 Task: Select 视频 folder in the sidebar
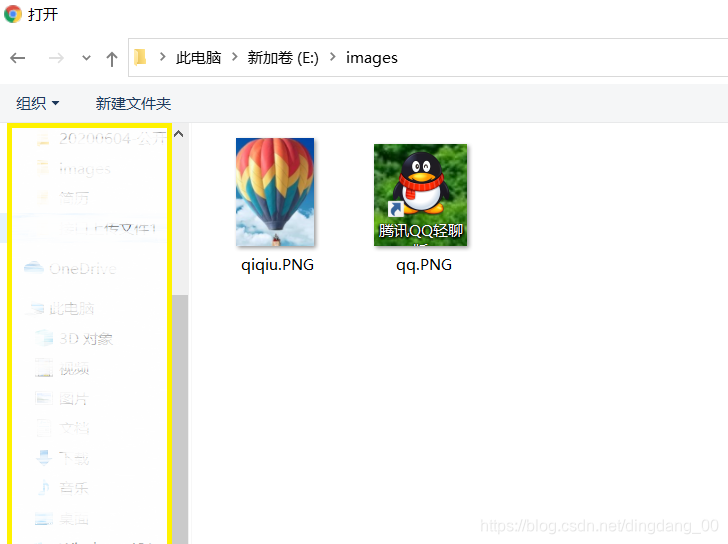click(62, 369)
